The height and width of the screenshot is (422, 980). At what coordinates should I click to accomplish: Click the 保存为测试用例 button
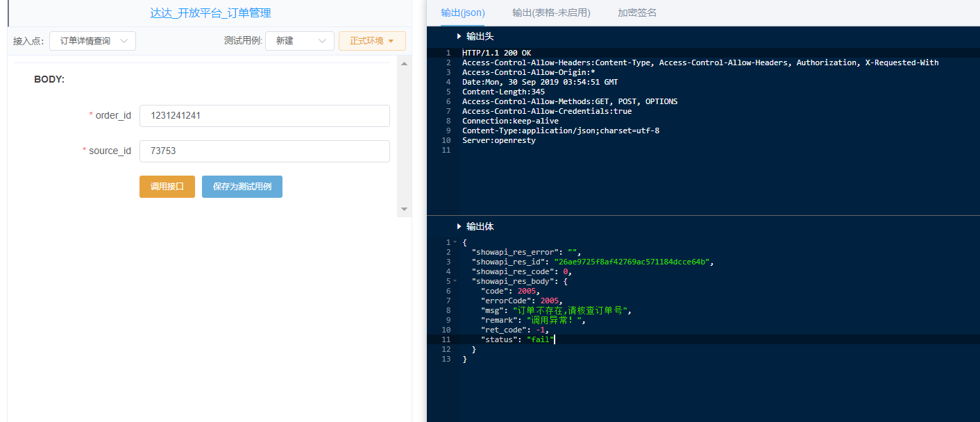point(242,187)
